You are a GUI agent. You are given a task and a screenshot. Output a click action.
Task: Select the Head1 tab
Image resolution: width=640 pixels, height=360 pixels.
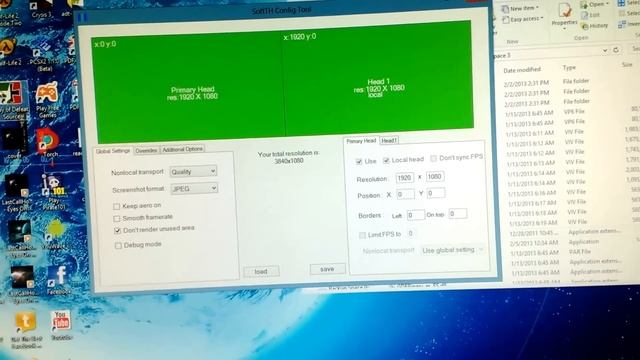[x=389, y=140]
